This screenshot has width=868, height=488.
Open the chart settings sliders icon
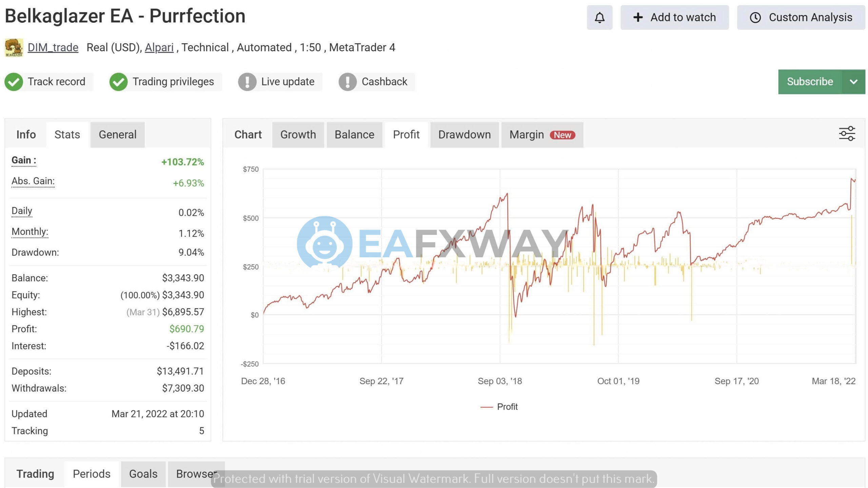pyautogui.click(x=847, y=133)
